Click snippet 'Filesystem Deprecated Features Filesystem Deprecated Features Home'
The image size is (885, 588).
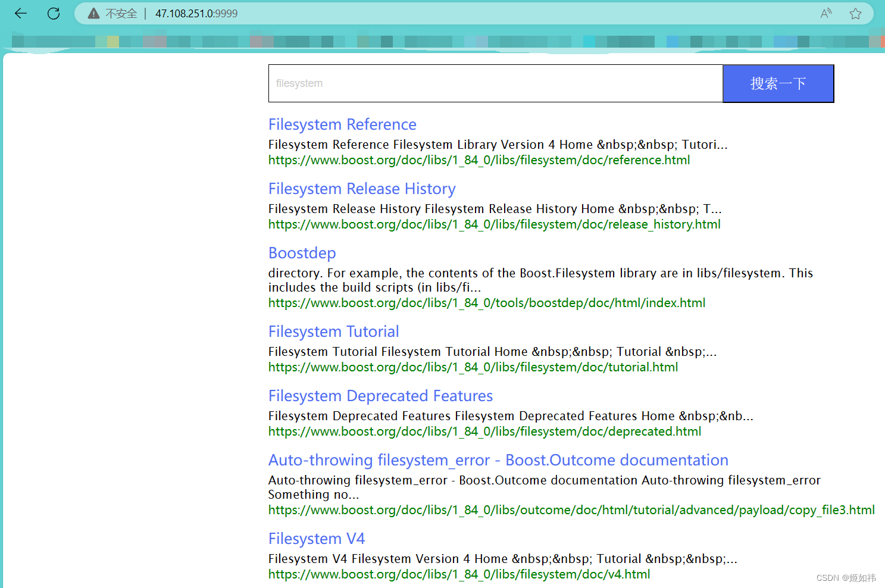pos(511,416)
